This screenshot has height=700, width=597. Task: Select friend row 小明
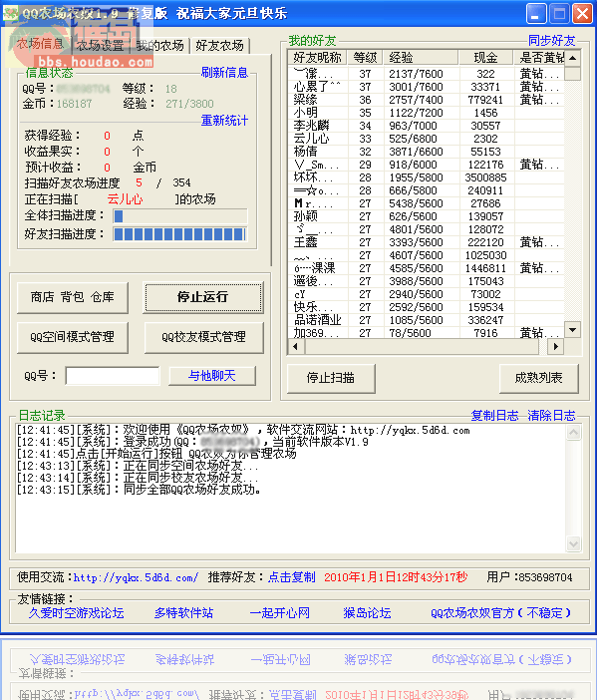pyautogui.click(x=427, y=113)
